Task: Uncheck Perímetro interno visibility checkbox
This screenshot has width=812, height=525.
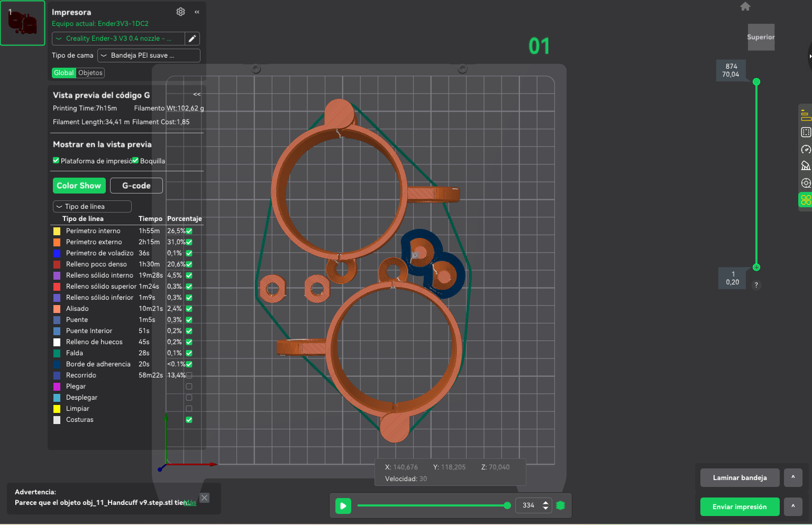Action: [189, 231]
